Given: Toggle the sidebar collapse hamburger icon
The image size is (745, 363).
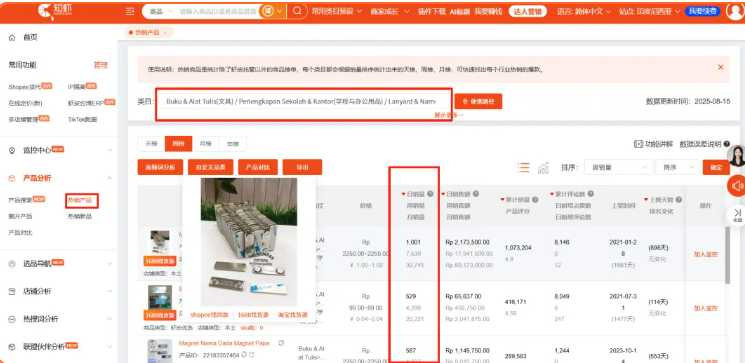Looking at the screenshot, I should click(x=130, y=11).
